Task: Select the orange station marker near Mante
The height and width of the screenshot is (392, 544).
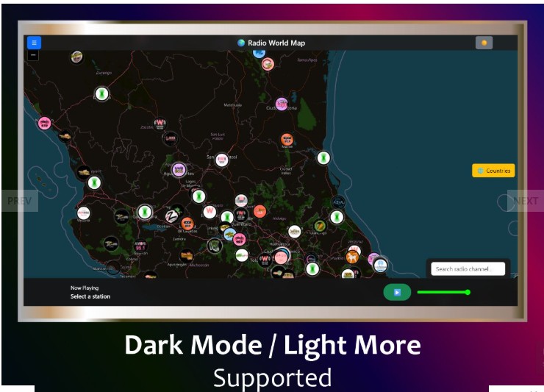Action: point(287,139)
